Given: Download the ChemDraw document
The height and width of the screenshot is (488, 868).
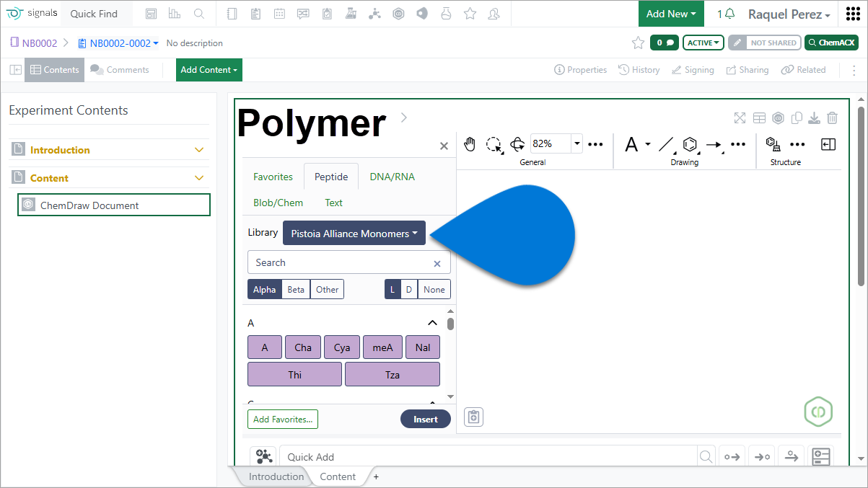Looking at the screenshot, I should 814,118.
